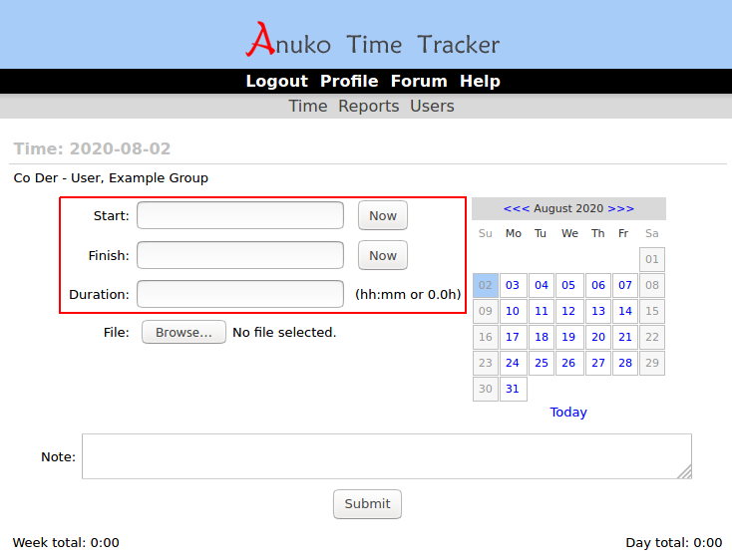Viewport: 732px width, 560px height.
Task: Focus the Duration input field
Action: (x=240, y=295)
